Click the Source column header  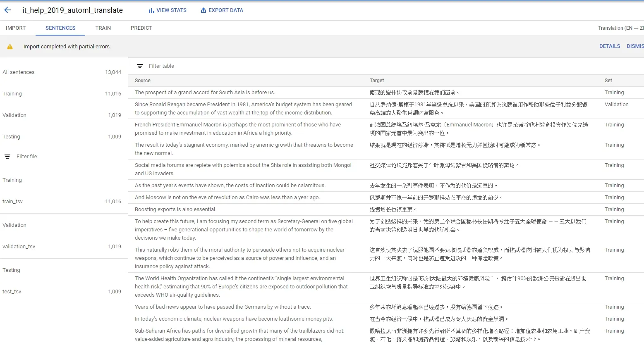pyautogui.click(x=143, y=81)
